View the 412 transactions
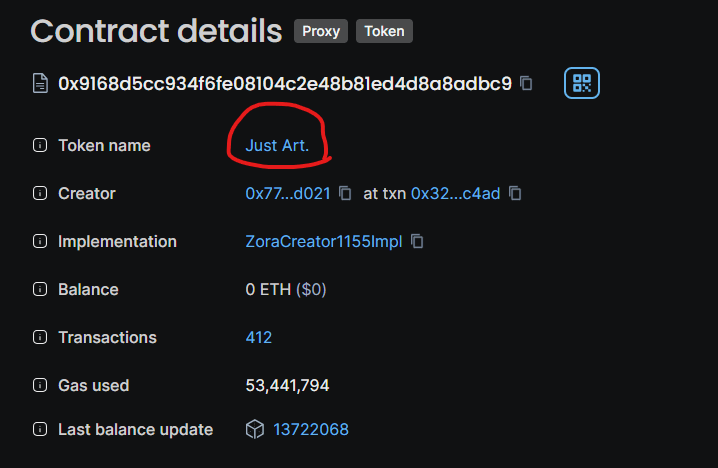 (x=259, y=337)
